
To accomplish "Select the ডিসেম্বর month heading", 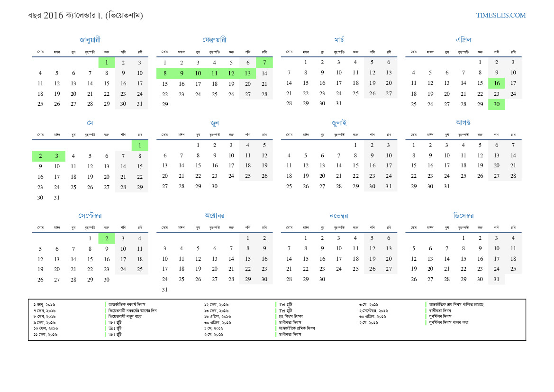I will point(463,216).
